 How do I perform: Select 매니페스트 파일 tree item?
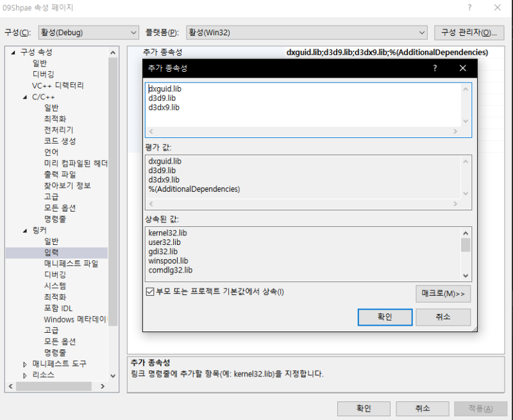coord(71,264)
